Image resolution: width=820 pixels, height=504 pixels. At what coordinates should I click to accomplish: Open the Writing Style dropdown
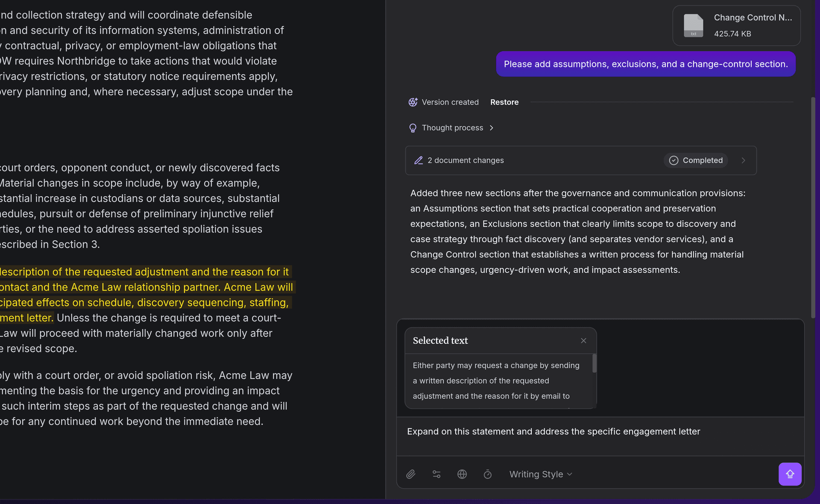[540, 474]
